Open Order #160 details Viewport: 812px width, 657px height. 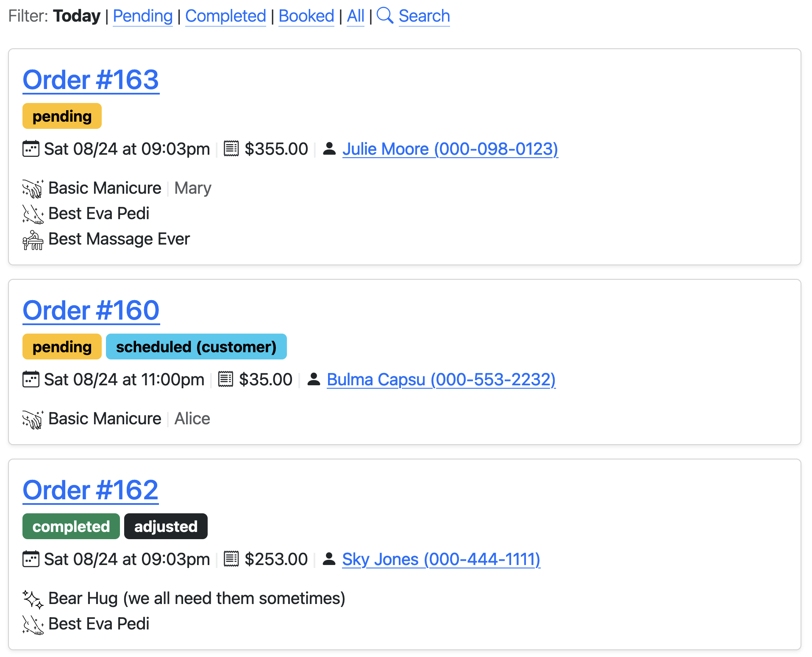point(91,310)
